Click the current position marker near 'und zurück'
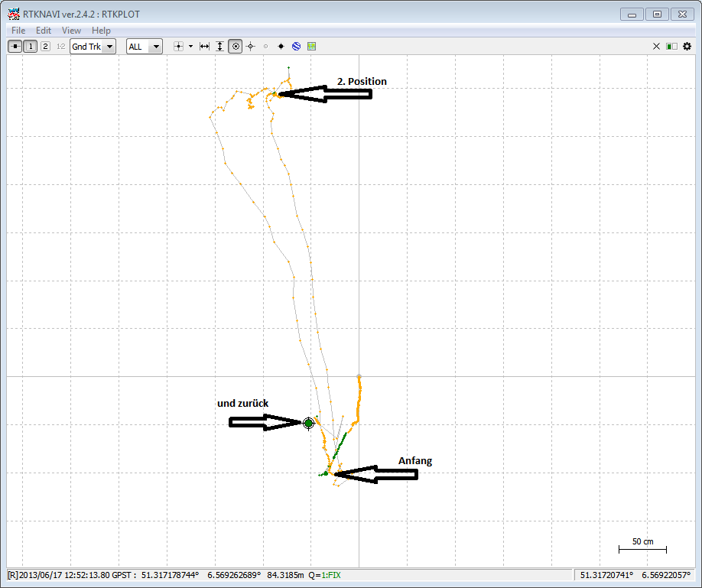Image resolution: width=702 pixels, height=588 pixels. click(309, 423)
